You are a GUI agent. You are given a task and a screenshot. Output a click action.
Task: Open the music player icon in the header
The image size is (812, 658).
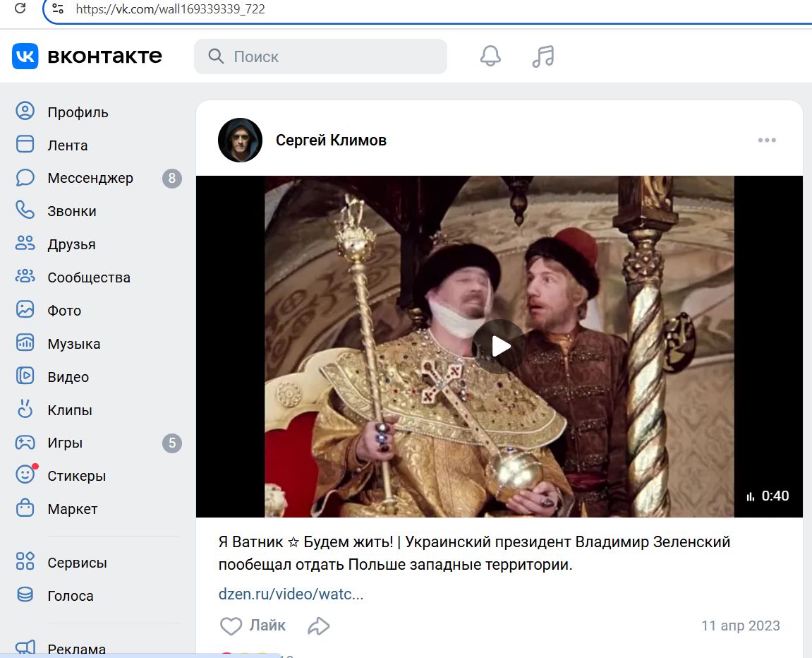tap(543, 56)
